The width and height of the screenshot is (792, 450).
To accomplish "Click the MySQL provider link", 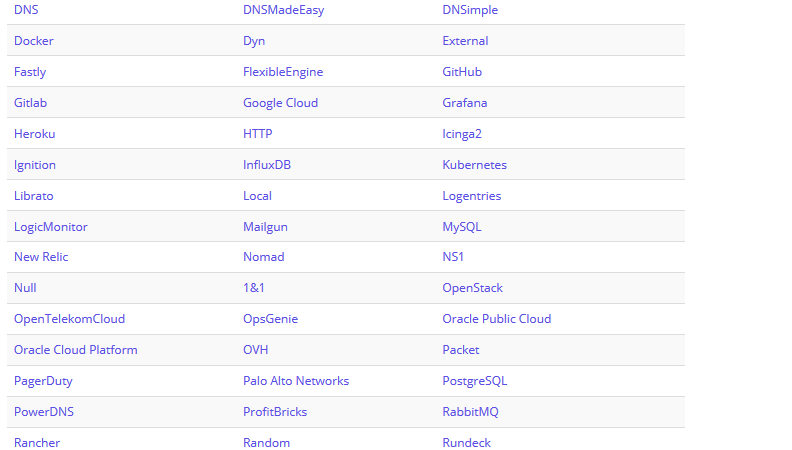I will [x=462, y=227].
